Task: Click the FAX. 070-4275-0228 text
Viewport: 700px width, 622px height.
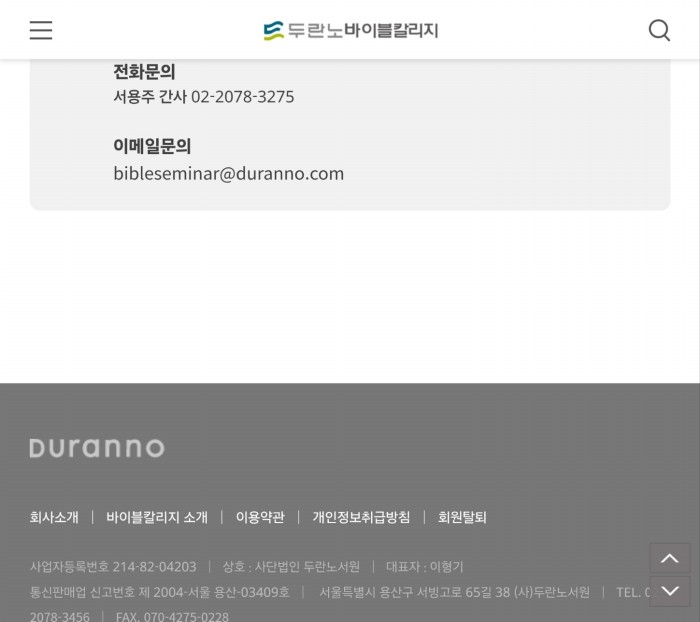Action: pyautogui.click(x=172, y=617)
